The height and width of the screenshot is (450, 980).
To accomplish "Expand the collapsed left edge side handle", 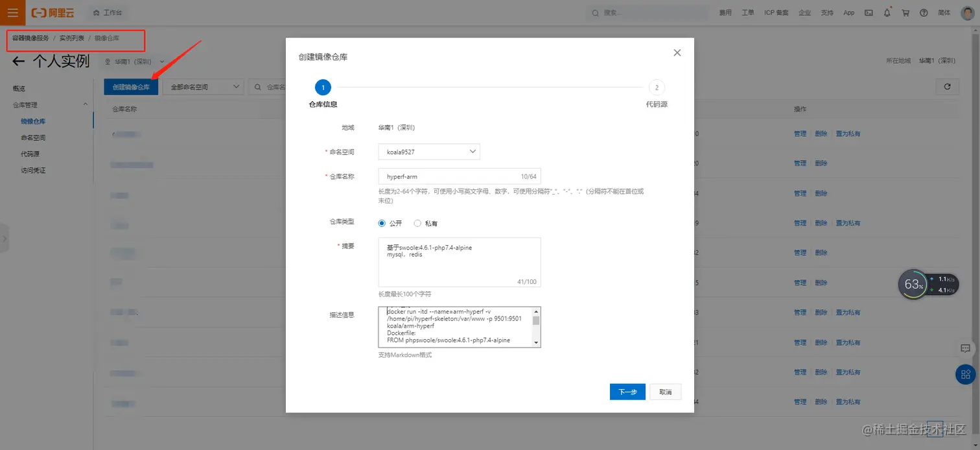I will coord(4,239).
